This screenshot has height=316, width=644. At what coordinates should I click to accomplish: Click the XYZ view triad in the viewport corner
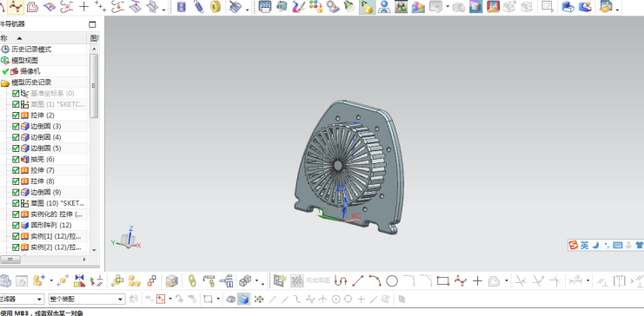point(127,238)
